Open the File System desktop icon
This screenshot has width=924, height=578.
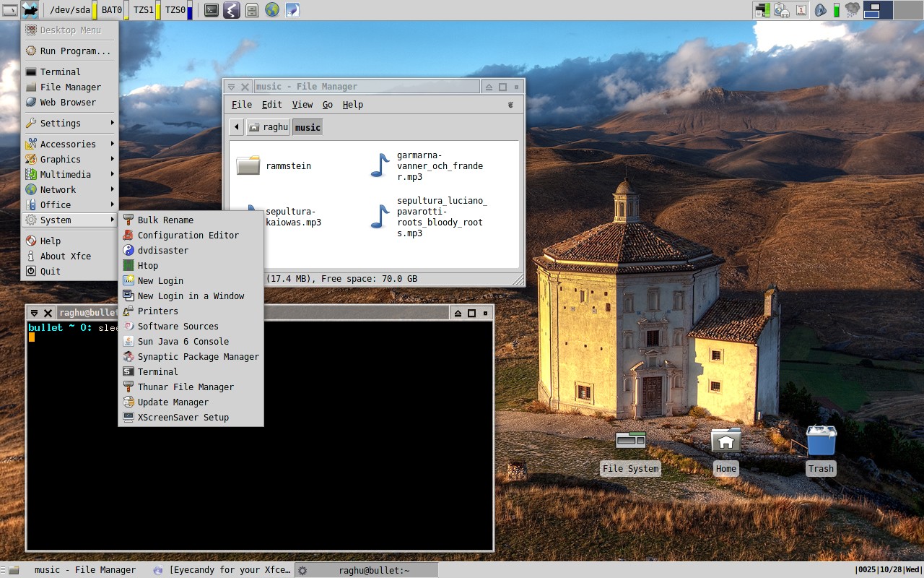pyautogui.click(x=630, y=452)
